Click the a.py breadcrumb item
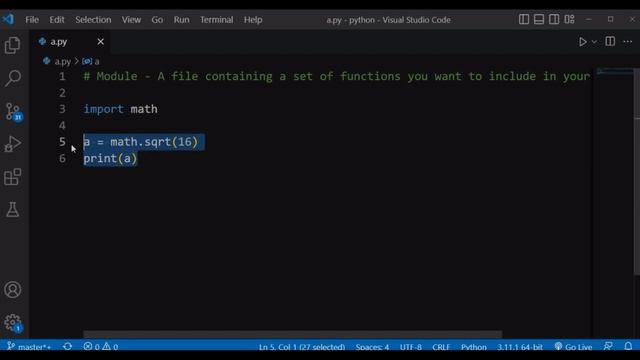Screen dimensions: 640x360 pyautogui.click(x=62, y=62)
